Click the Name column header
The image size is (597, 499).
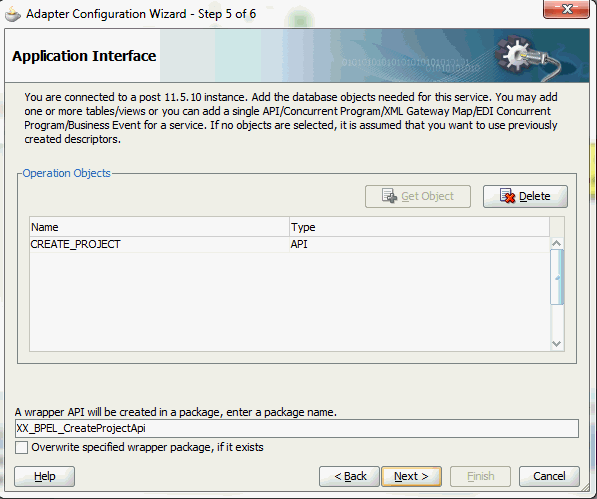[x=159, y=227]
